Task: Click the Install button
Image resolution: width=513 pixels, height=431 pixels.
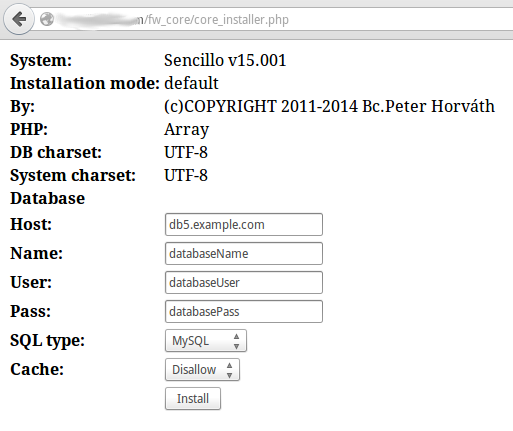Action: [x=193, y=399]
